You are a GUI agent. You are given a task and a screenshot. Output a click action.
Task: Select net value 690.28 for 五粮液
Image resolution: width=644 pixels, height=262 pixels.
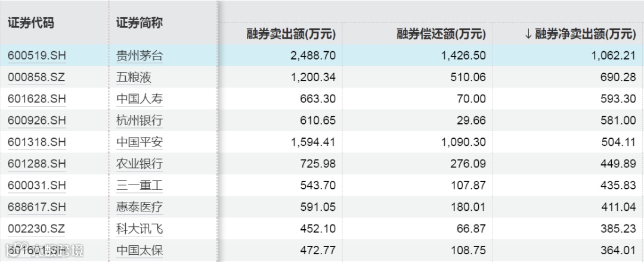tap(618, 77)
